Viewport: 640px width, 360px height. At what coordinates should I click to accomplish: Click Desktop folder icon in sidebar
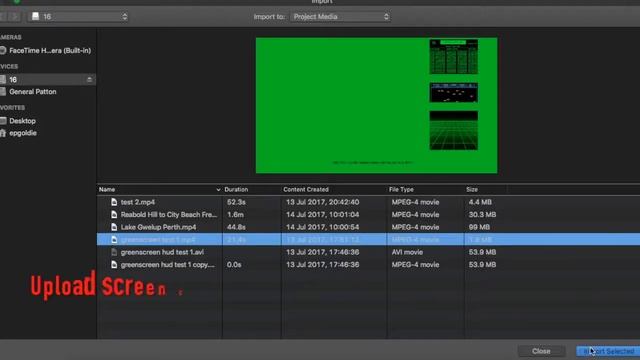click(x=3, y=121)
